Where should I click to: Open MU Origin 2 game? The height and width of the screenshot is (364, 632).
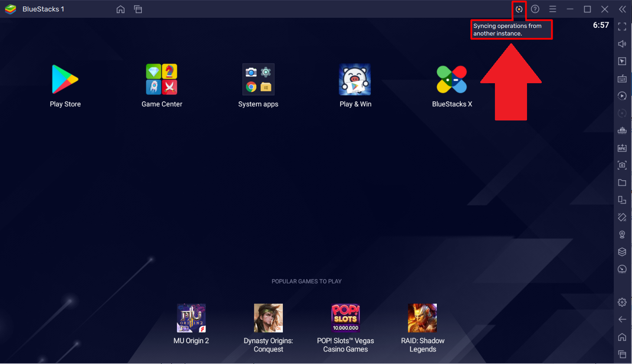click(191, 318)
